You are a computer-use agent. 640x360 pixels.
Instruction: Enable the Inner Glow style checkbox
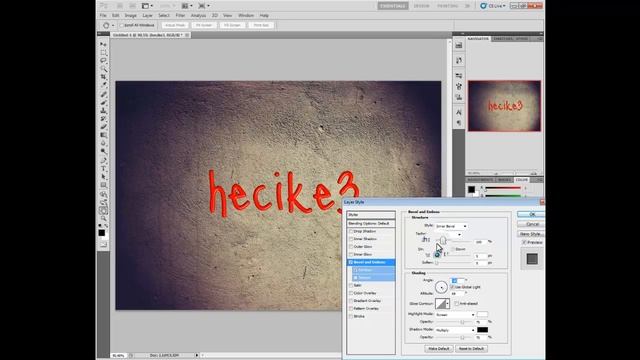coord(351,255)
